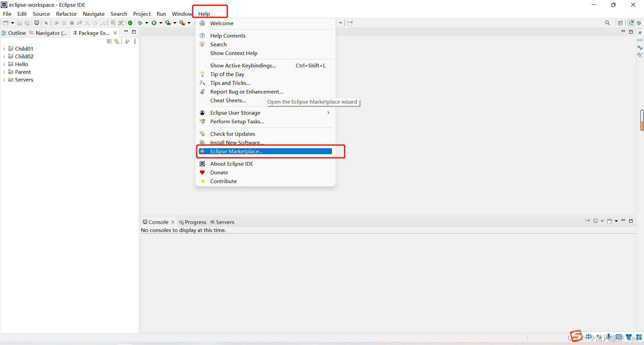The width and height of the screenshot is (644, 345).
Task: Switch to the Navigator tab
Action: coord(48,33)
